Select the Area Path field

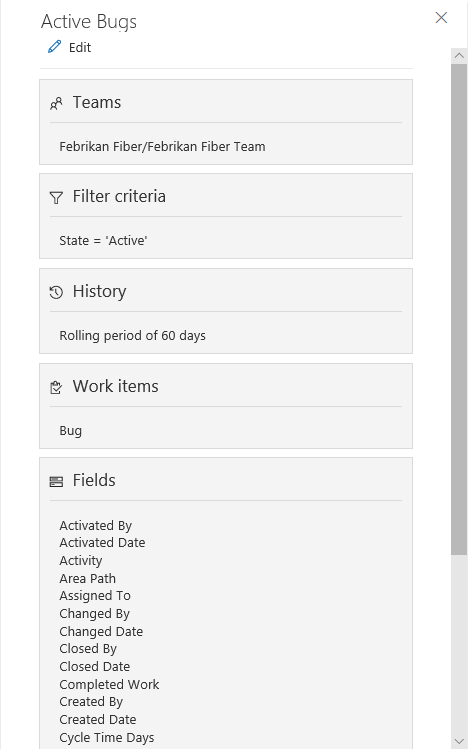pyautogui.click(x=88, y=578)
